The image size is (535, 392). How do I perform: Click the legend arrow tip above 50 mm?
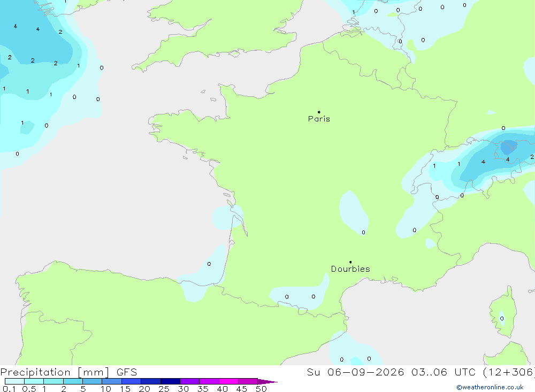coord(267,382)
